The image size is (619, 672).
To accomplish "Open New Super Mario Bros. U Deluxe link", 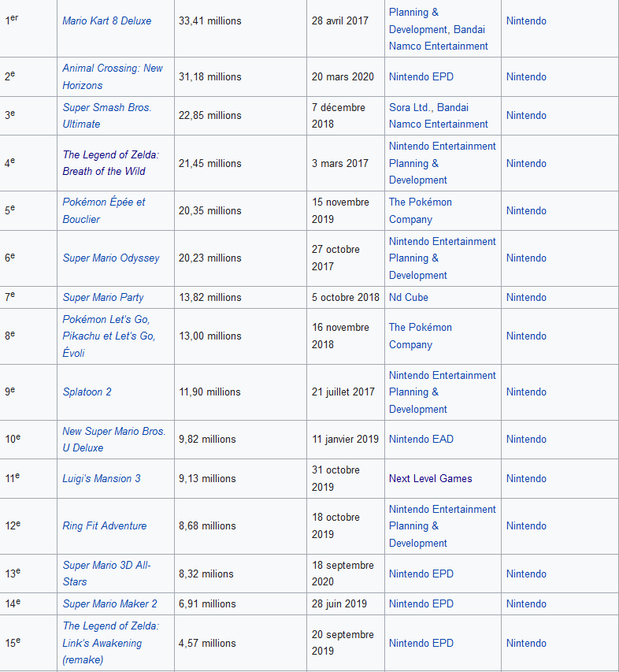I will (x=114, y=440).
